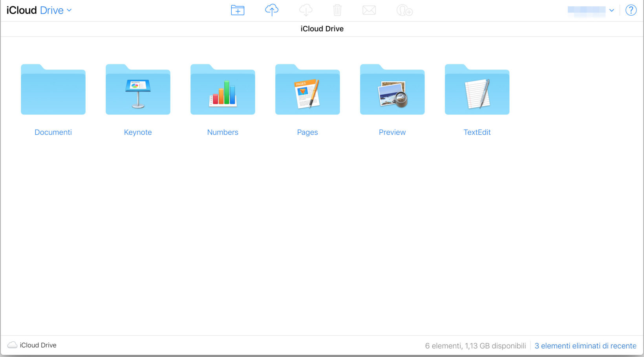Click iCloud Drive in the bottom path bar
The width and height of the screenshot is (644, 357).
(x=38, y=345)
